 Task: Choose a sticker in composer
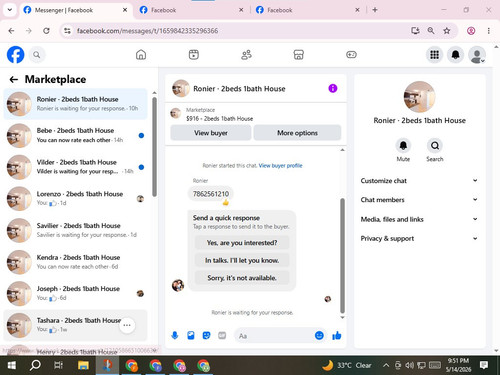tap(206, 335)
